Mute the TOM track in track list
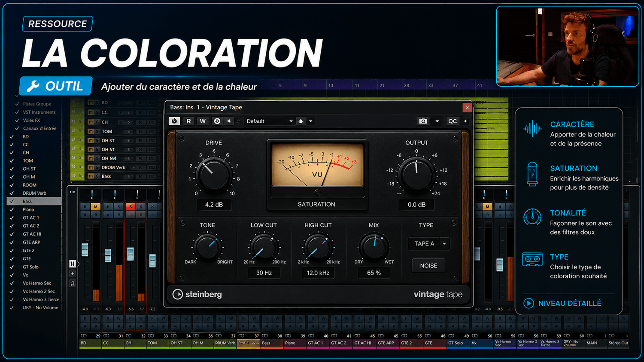 [91, 132]
